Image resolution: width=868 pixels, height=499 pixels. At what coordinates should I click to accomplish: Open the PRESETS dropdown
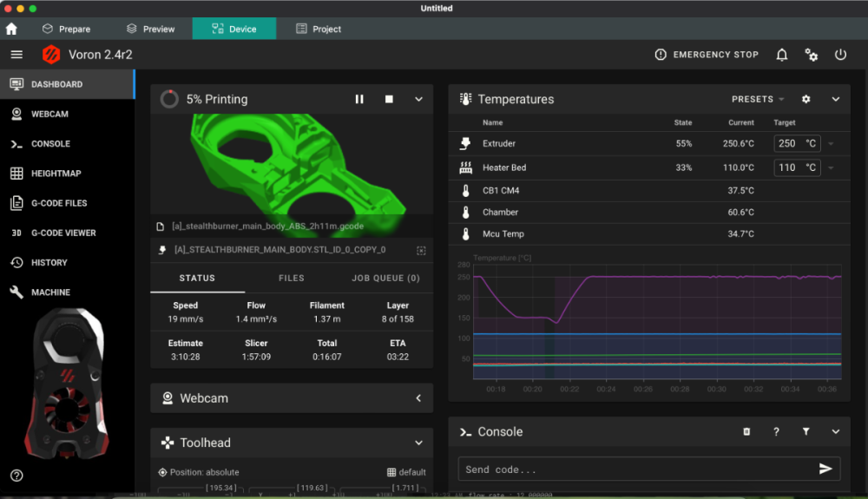[x=758, y=99]
